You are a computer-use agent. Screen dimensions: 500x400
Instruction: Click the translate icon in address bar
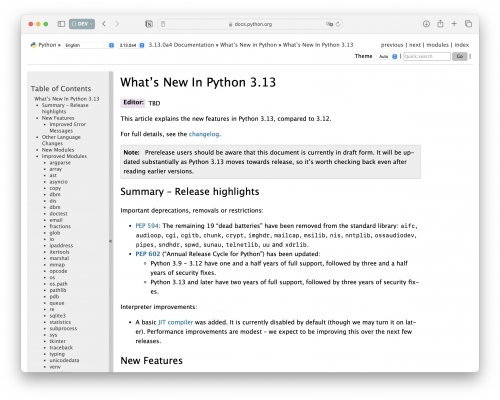point(329,24)
